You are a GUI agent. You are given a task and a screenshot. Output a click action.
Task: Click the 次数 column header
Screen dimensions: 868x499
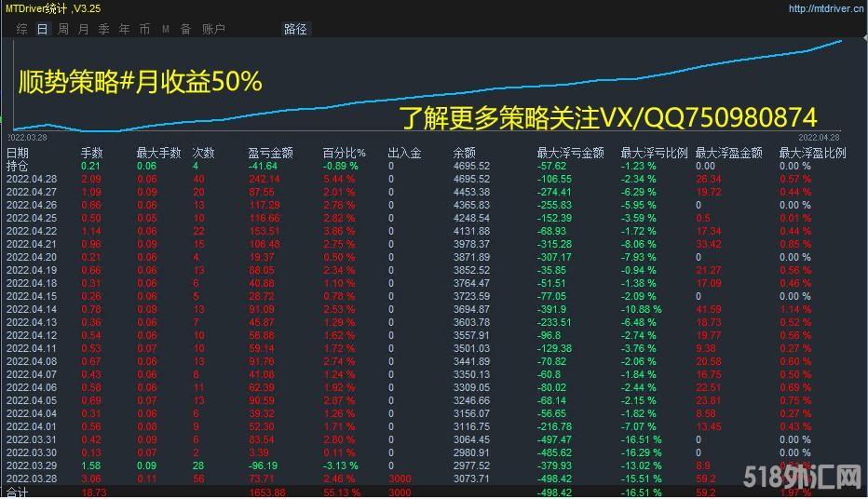(203, 154)
